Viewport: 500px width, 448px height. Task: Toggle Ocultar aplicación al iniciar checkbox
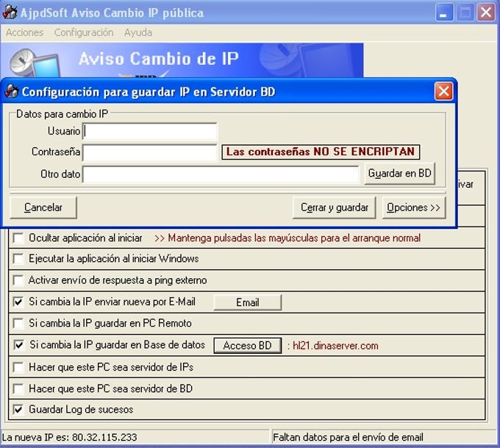pos(18,238)
